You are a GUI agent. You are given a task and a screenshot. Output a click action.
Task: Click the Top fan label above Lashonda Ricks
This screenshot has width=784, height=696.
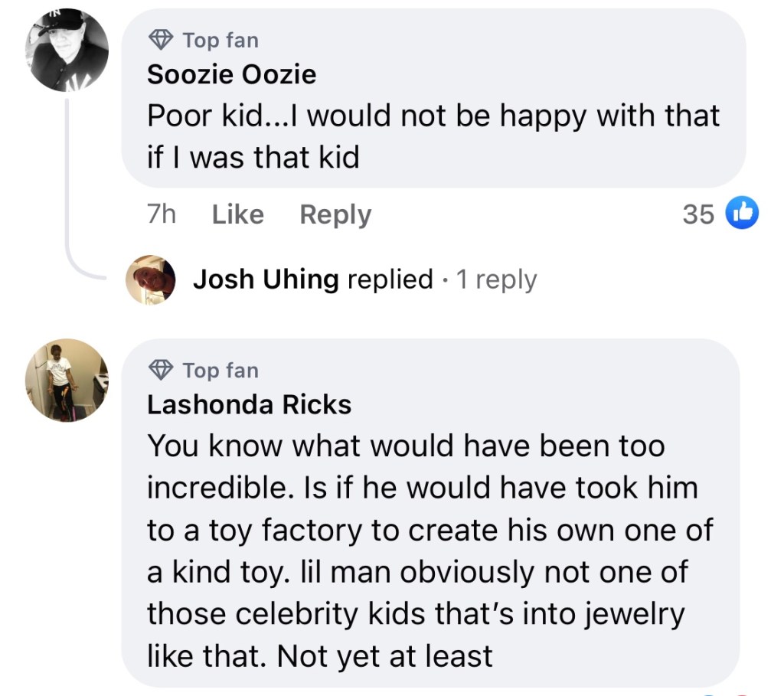pyautogui.click(x=220, y=371)
